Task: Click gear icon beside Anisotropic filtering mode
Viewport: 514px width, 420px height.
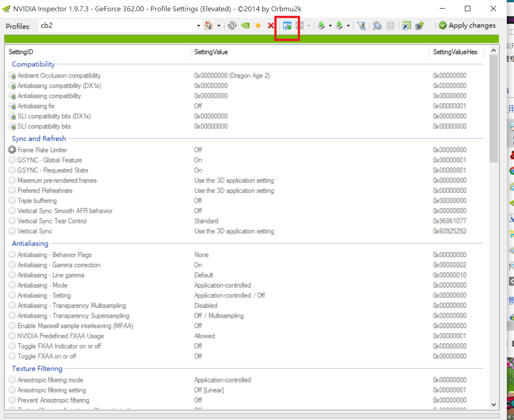Action: point(12,380)
